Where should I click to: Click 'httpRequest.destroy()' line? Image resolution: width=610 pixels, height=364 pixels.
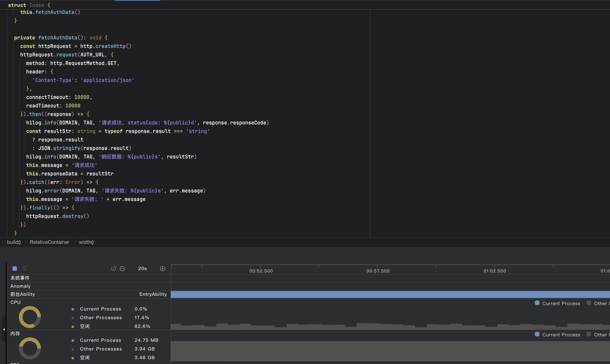click(x=58, y=216)
